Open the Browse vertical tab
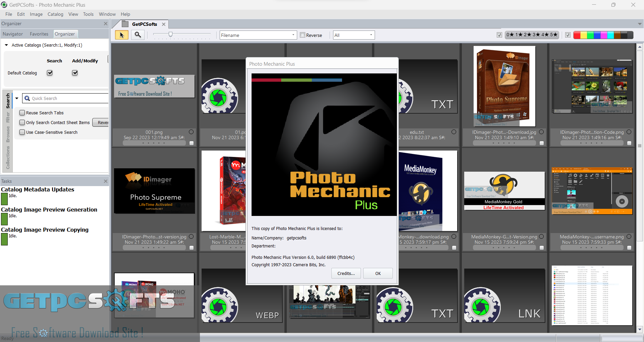This screenshot has height=342, width=644. click(x=8, y=134)
